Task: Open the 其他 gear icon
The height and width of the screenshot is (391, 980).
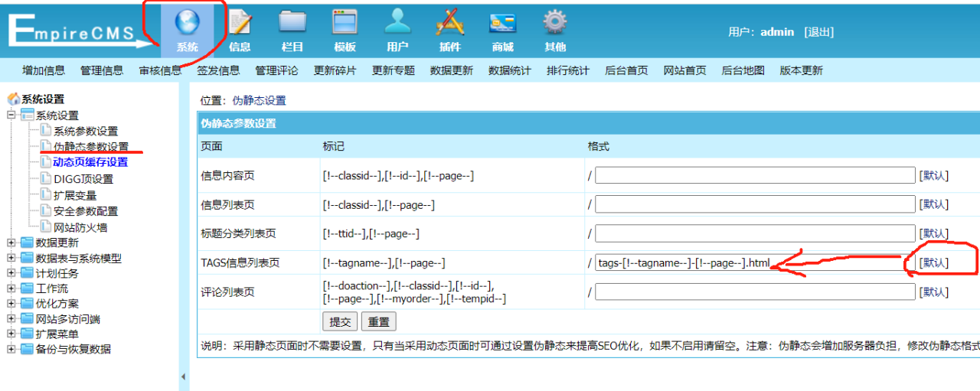Action: (555, 23)
